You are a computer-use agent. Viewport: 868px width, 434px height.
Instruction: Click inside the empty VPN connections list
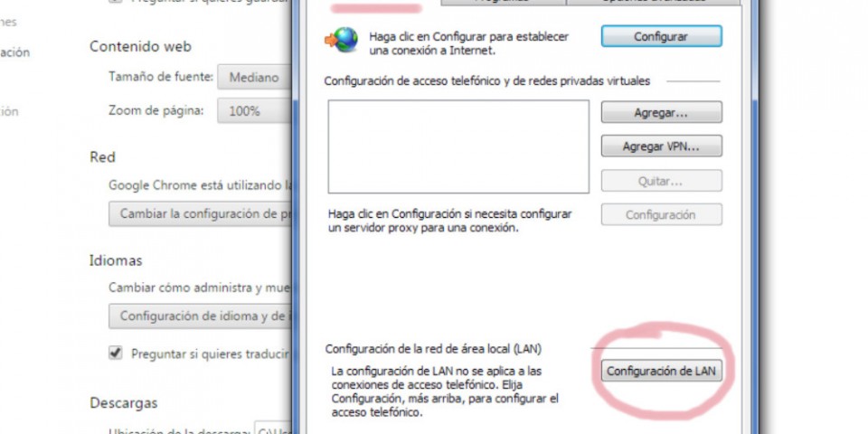(x=458, y=146)
